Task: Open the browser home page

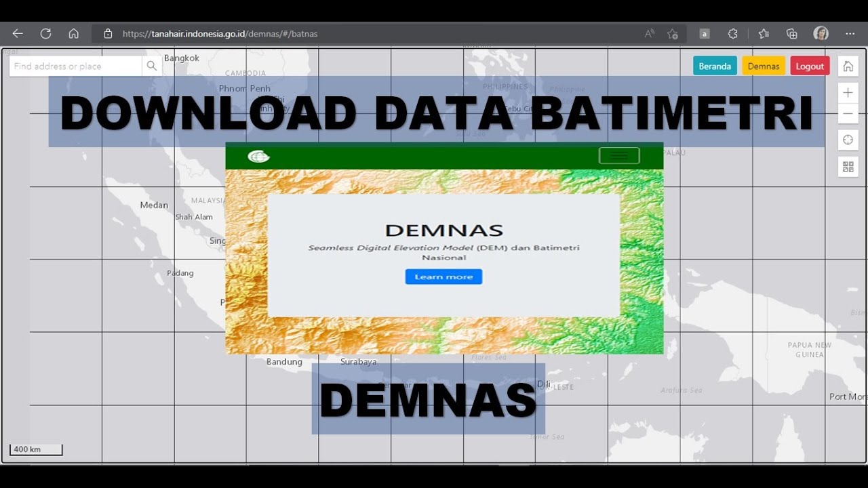Action: [x=74, y=33]
